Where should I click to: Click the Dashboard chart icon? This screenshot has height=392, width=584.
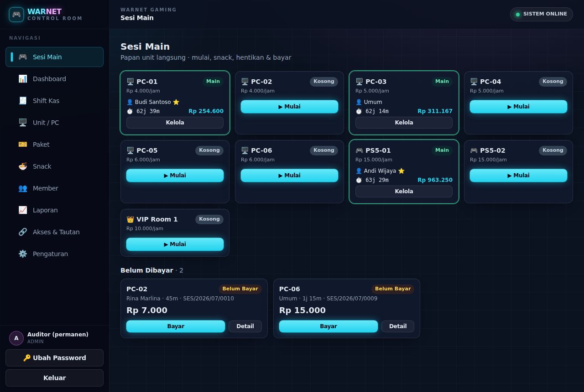pyautogui.click(x=22, y=79)
